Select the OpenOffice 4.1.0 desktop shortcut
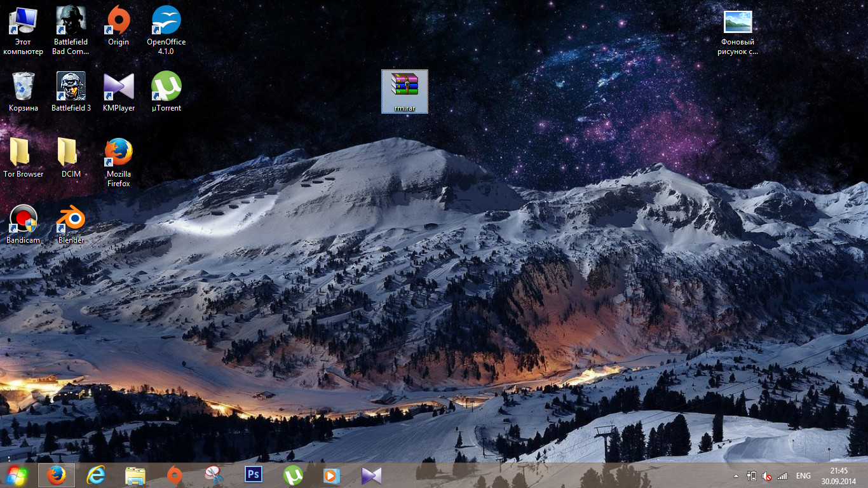The width and height of the screenshot is (868, 488). point(166,30)
